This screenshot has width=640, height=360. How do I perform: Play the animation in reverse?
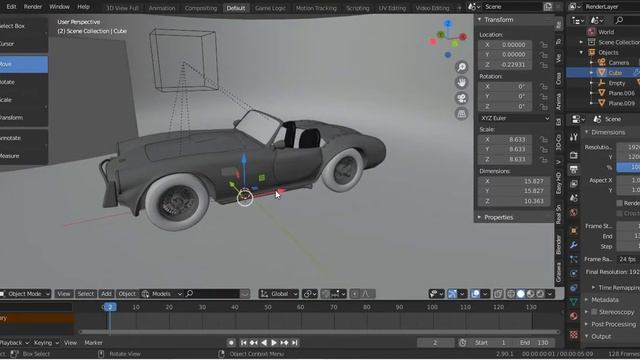click(264, 343)
